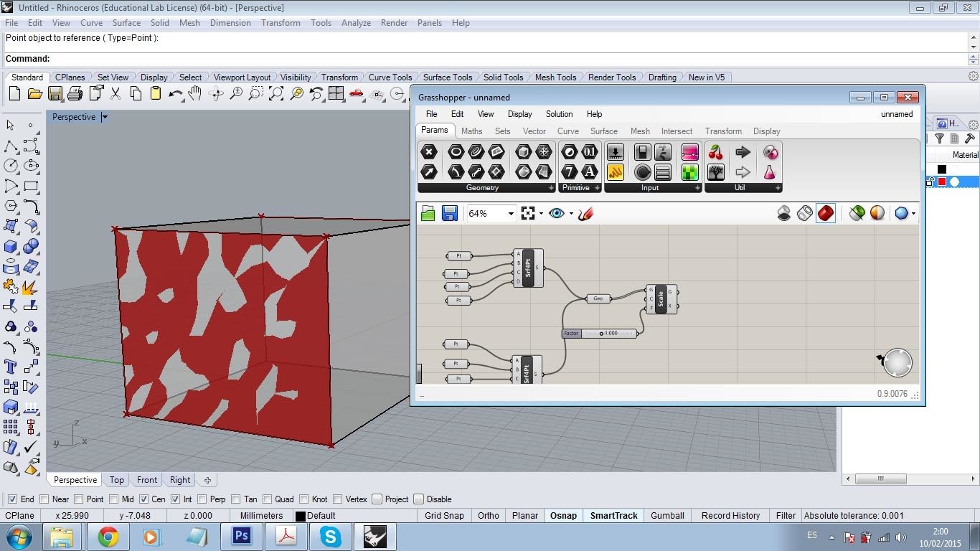Click the Factor number slider on canvas

click(x=600, y=334)
